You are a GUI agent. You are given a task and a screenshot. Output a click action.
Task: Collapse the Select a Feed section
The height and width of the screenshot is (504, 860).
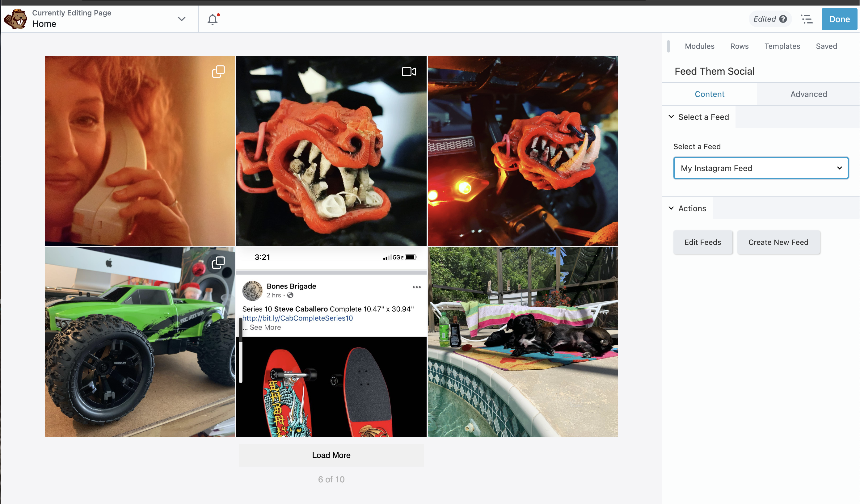pyautogui.click(x=671, y=117)
